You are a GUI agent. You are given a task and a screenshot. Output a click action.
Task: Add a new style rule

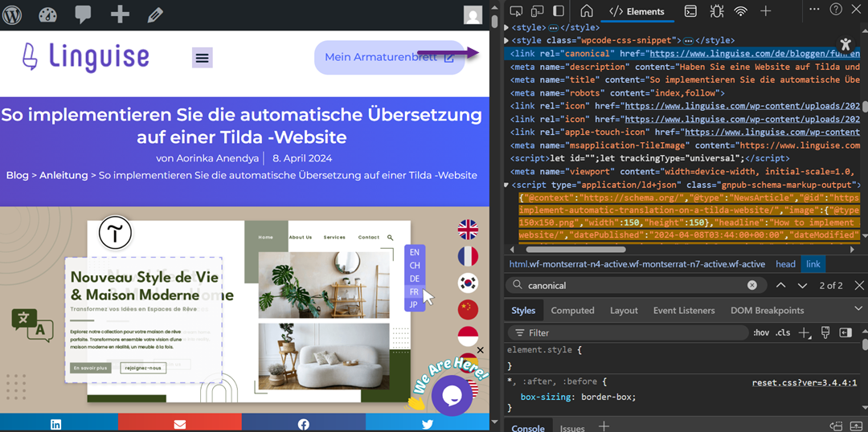(805, 332)
